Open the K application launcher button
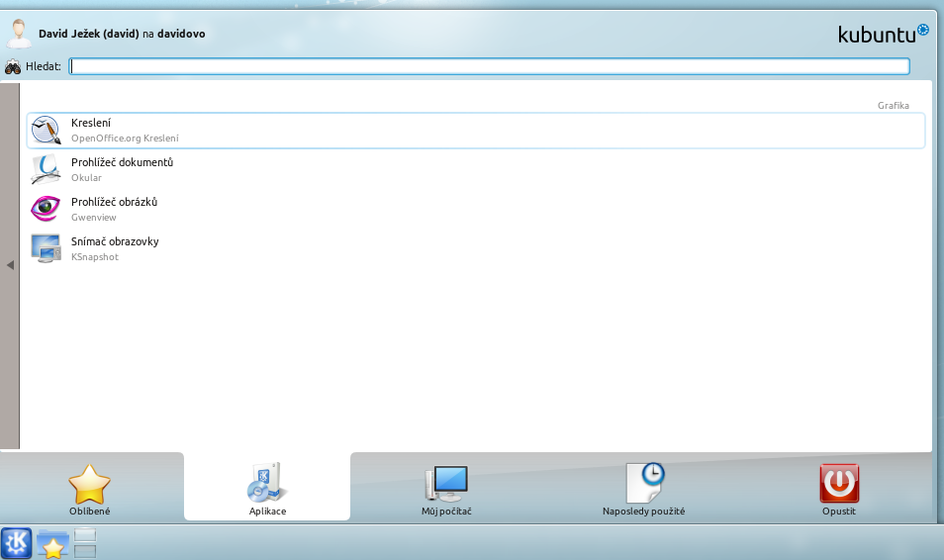 point(16,543)
